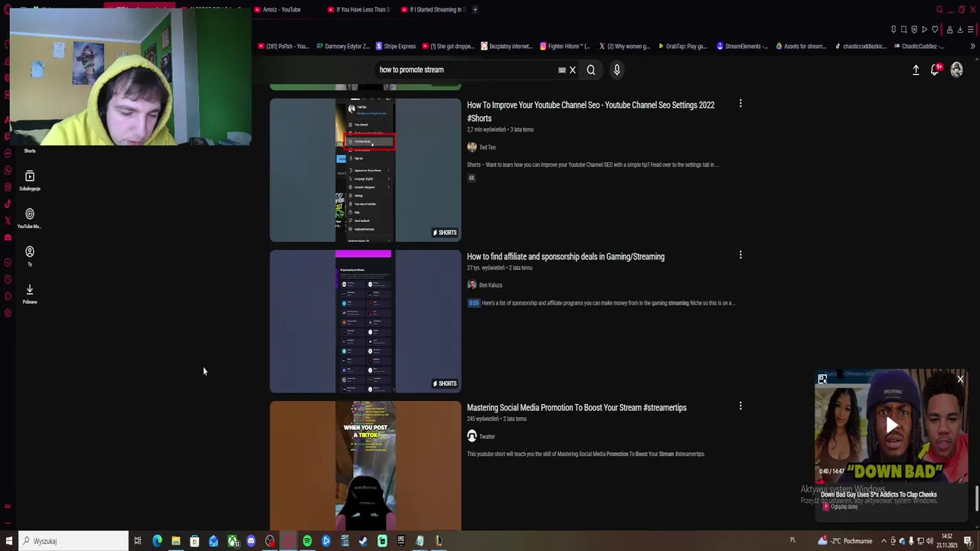Open Subskrypcje in the YouTube sidebar
This screenshot has width=980, height=551.
tap(30, 181)
